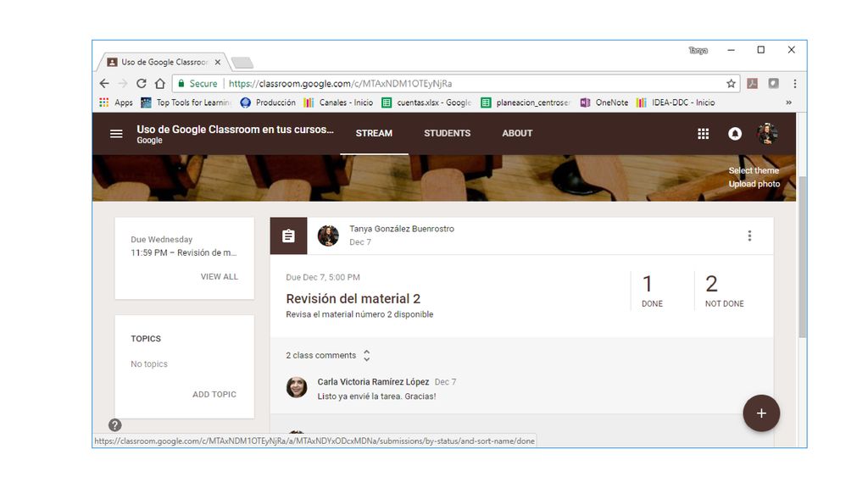This screenshot has width=868, height=488.
Task: View the 2 NOT DONE submissions
Action: (724, 291)
